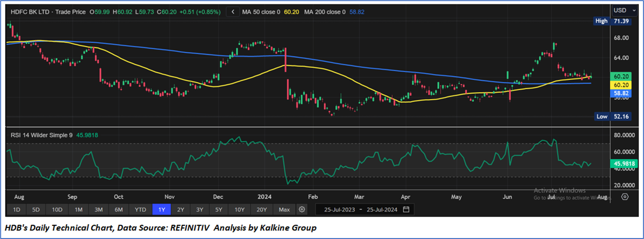Choose the 5Y range button

[x=219, y=210]
